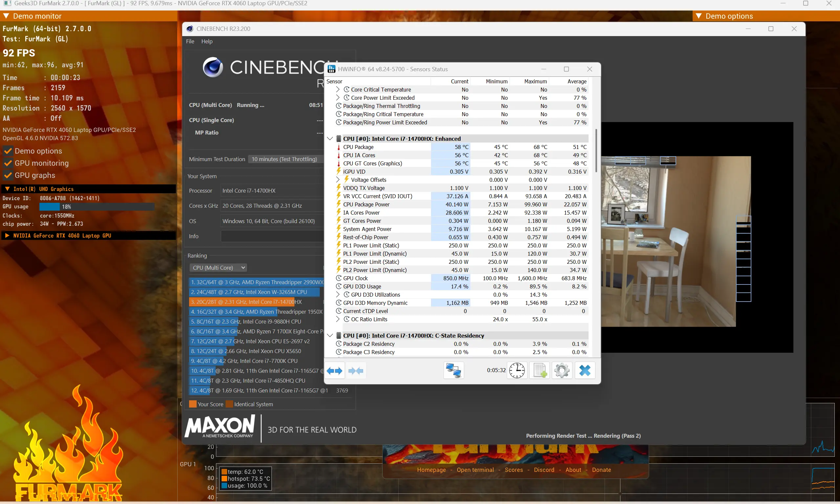Collapse the C-State Residency sensor group
840x504 pixels.
(330, 336)
